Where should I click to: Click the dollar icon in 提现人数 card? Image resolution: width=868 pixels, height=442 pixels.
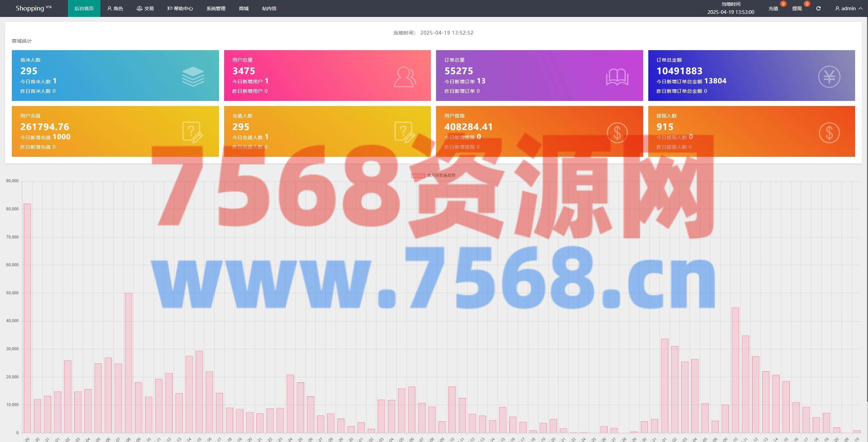(x=829, y=132)
